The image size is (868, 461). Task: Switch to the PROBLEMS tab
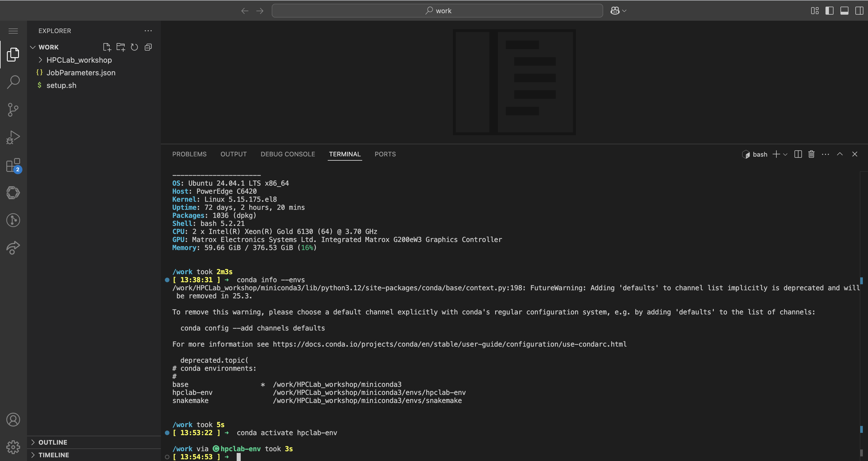189,154
